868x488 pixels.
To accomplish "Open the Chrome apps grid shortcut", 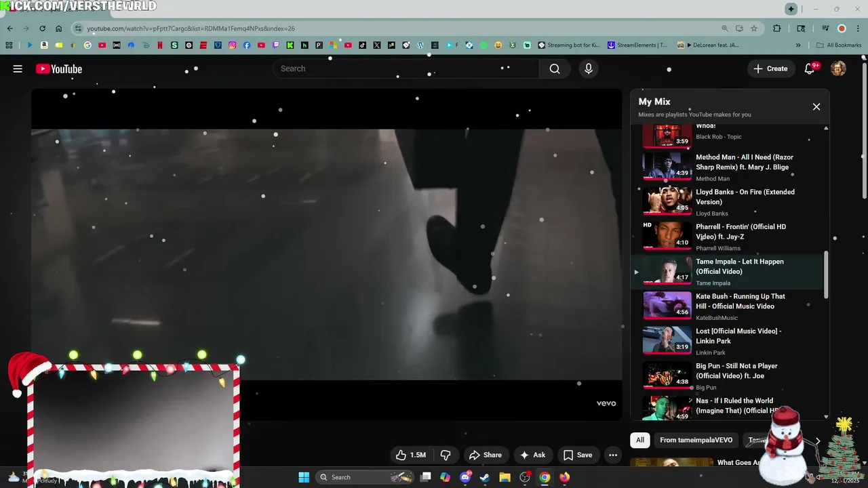I will pos(9,45).
